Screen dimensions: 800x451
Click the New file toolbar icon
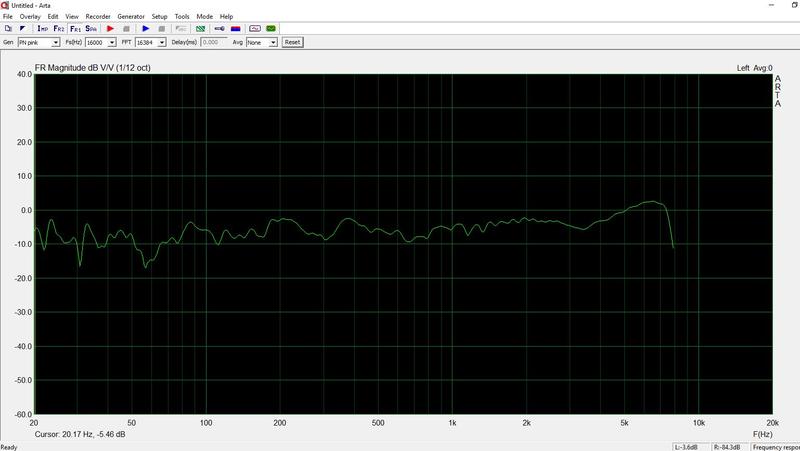click(x=8, y=29)
